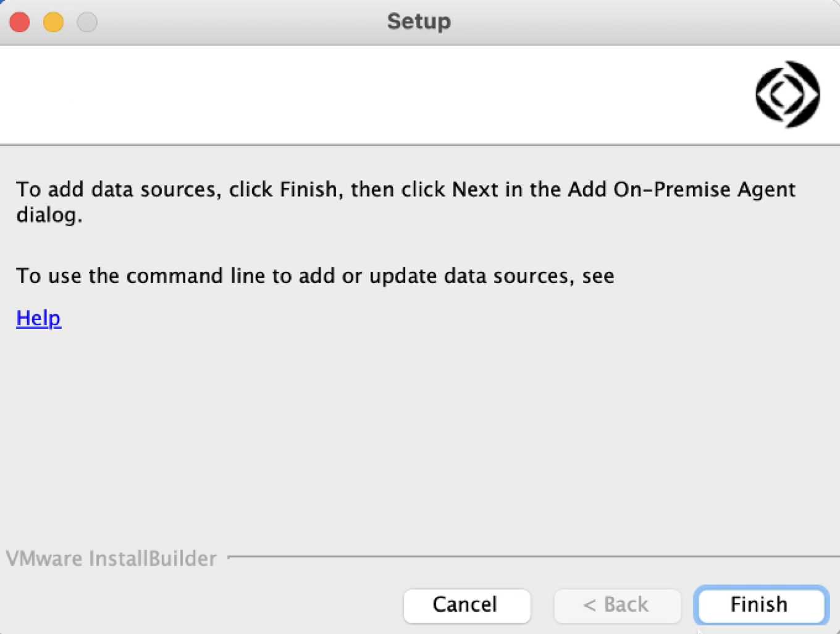Click the disabled Back button
This screenshot has height=634, width=840.
coord(616,605)
